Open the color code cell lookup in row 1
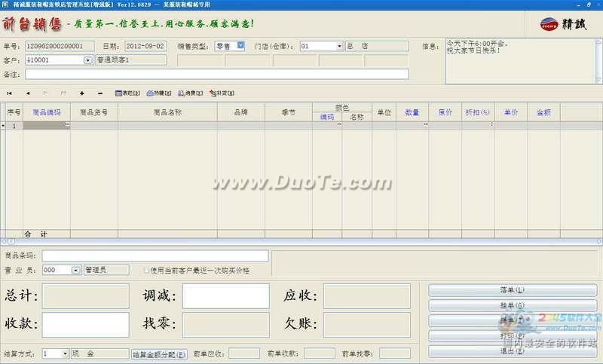 click(340, 125)
